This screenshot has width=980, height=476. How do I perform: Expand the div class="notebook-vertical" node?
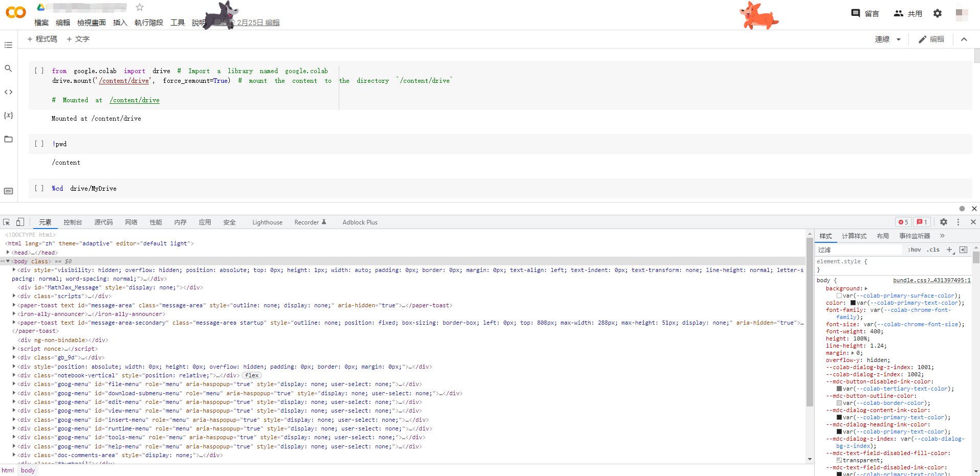click(x=14, y=375)
